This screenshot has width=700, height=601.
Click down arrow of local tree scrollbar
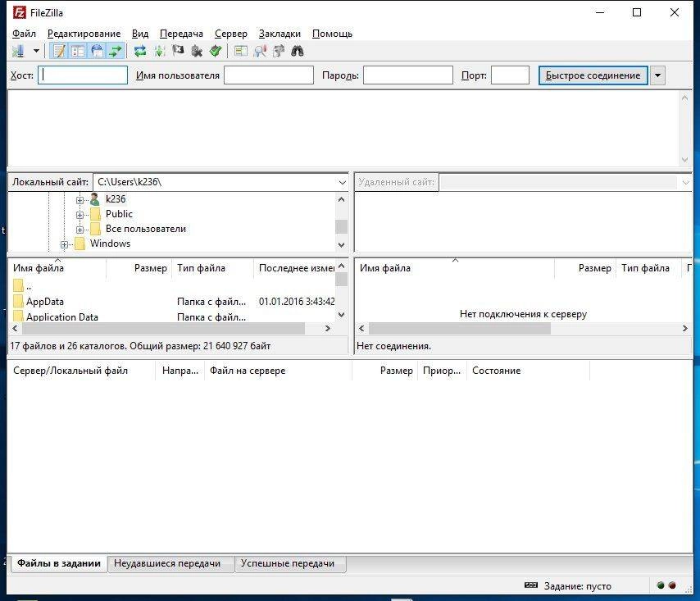tap(342, 244)
